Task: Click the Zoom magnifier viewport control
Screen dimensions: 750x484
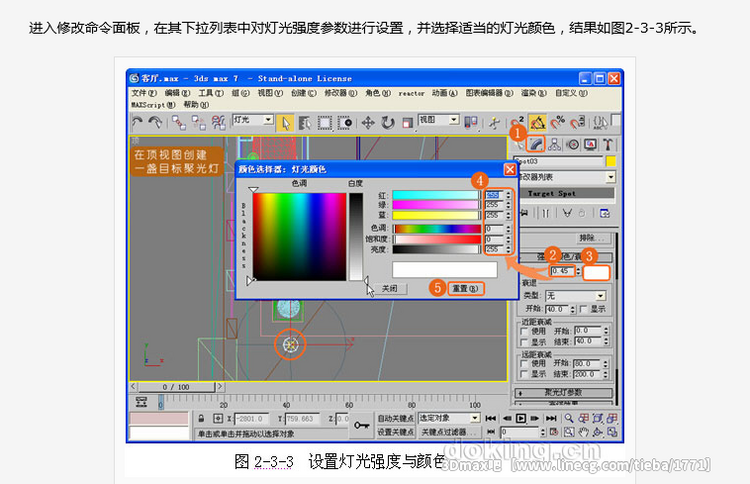Action: [x=569, y=418]
